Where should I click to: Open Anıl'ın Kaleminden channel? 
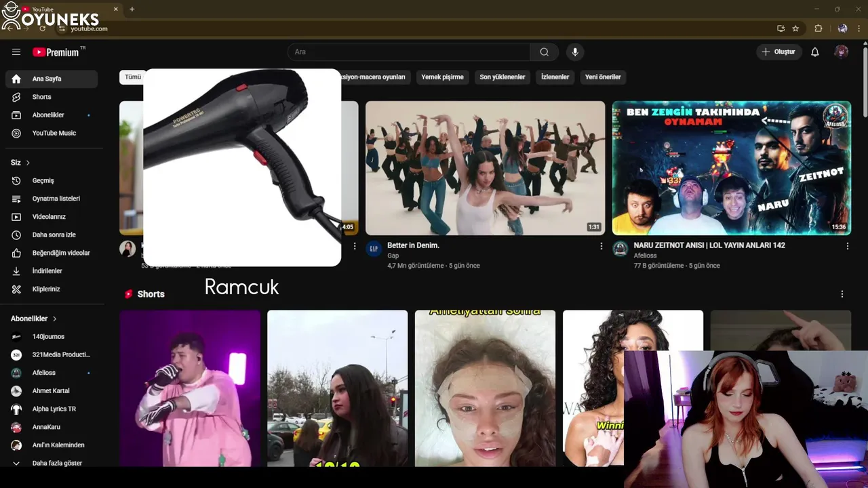coord(52,445)
